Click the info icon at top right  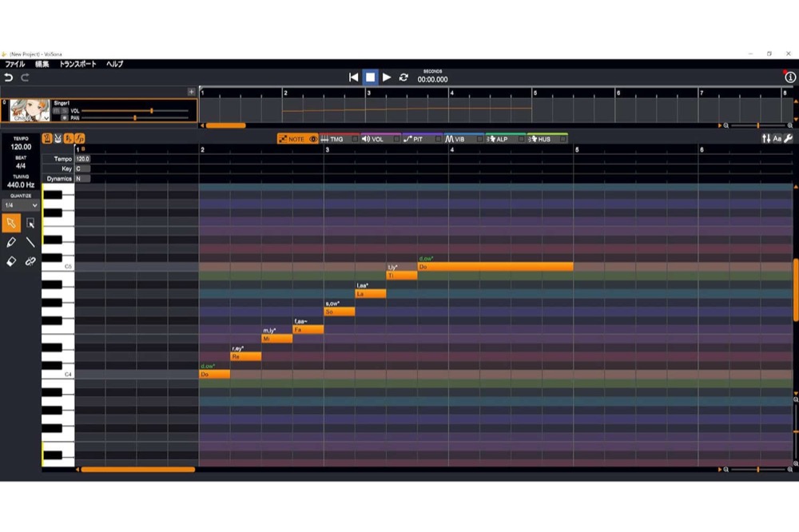790,77
